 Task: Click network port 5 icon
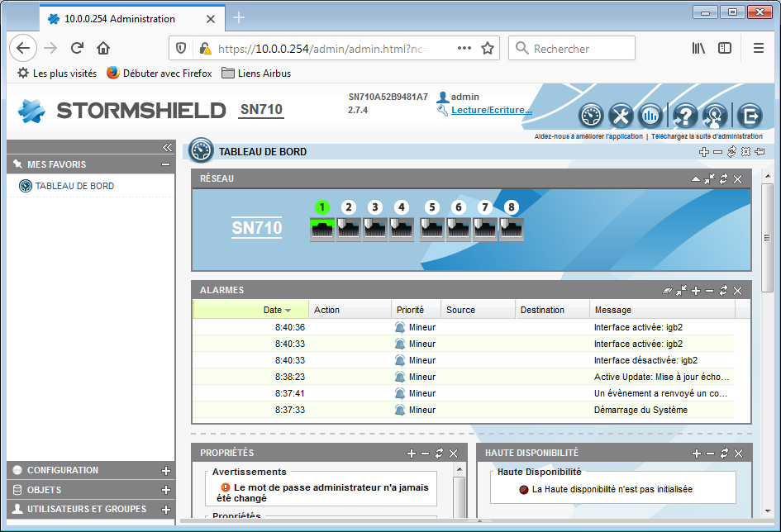pyautogui.click(x=432, y=230)
